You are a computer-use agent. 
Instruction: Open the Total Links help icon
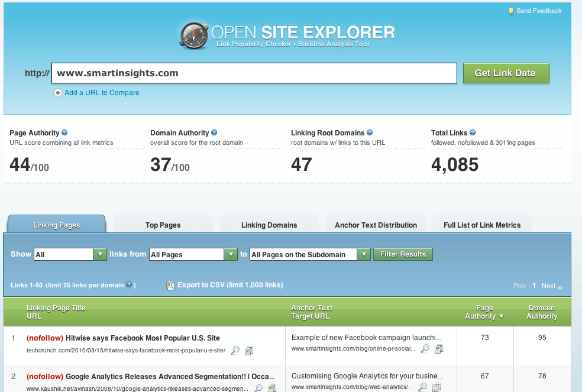click(x=473, y=132)
